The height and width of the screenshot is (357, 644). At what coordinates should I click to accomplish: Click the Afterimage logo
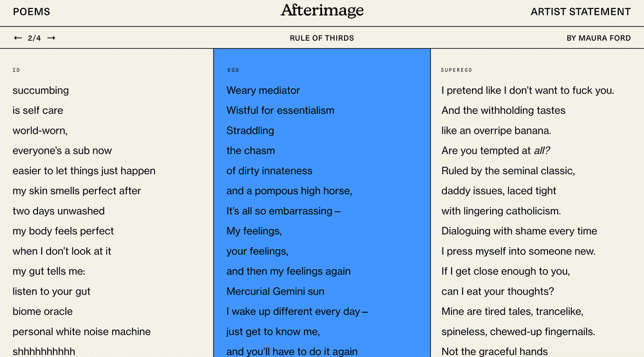click(322, 11)
